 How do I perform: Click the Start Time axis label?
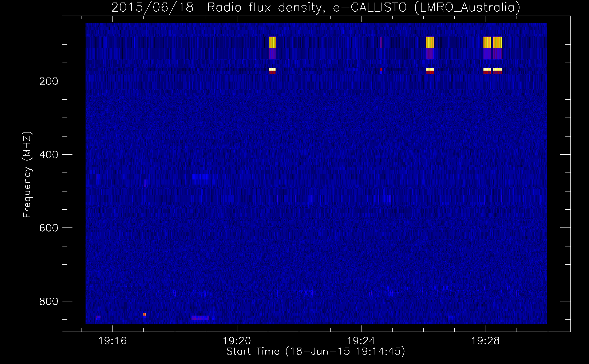tap(316, 352)
